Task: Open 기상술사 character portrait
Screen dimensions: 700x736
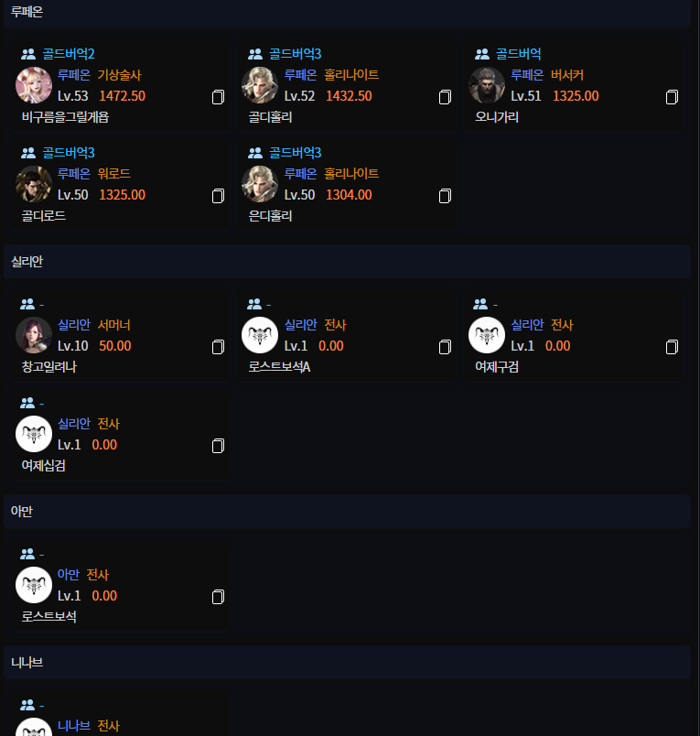Action: click(x=34, y=85)
